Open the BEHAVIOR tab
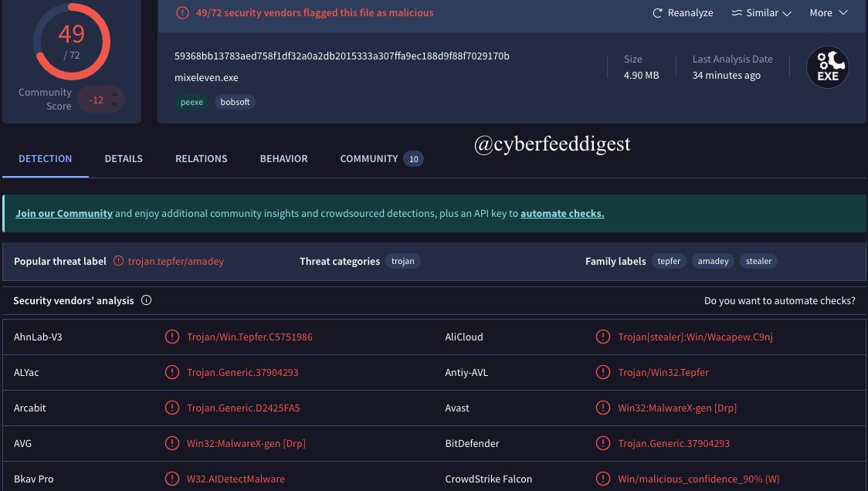 [x=283, y=159]
